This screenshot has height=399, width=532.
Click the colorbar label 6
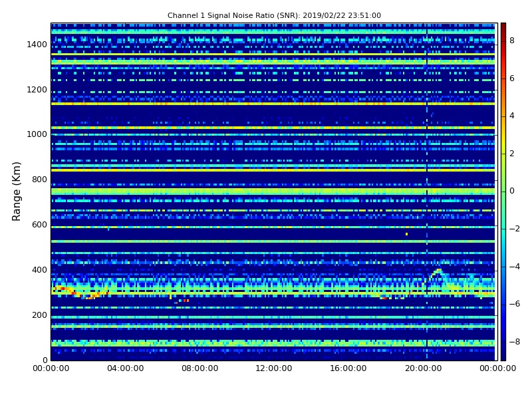click(x=512, y=78)
